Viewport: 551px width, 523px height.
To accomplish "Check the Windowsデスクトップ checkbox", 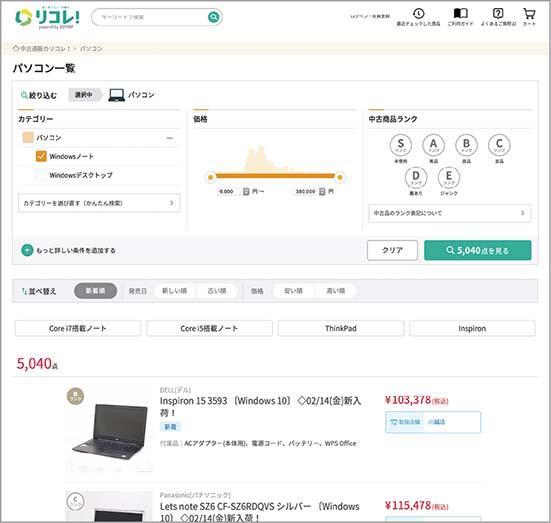I will click(41, 175).
